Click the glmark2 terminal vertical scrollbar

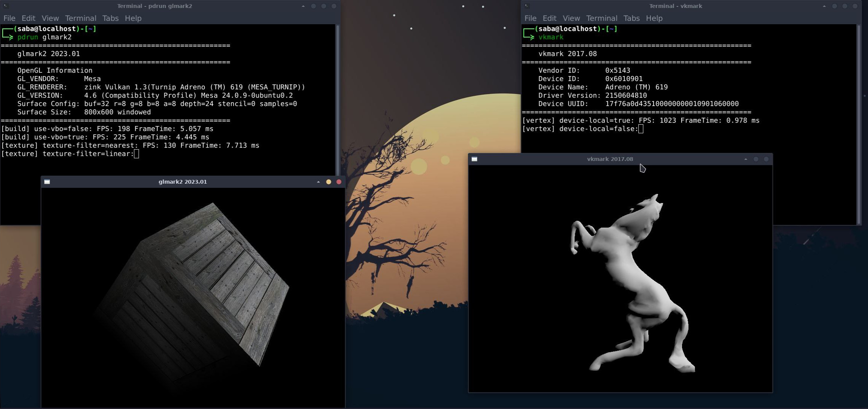tap(337, 98)
